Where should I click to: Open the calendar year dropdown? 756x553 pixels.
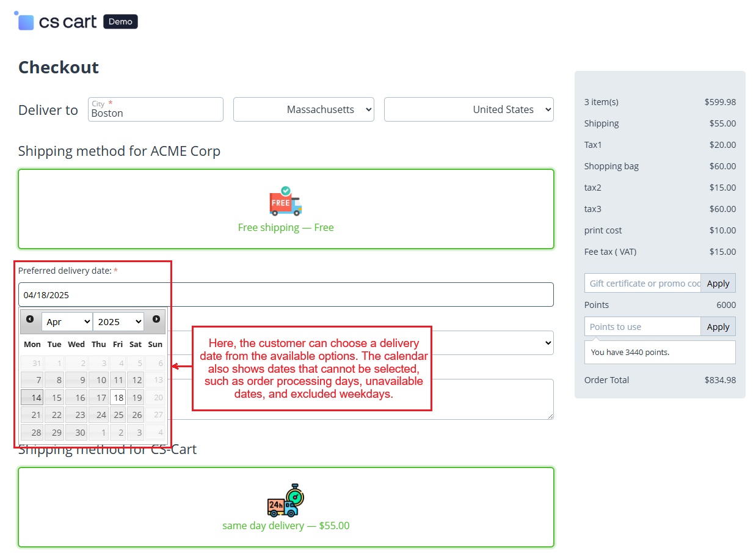[x=118, y=321]
